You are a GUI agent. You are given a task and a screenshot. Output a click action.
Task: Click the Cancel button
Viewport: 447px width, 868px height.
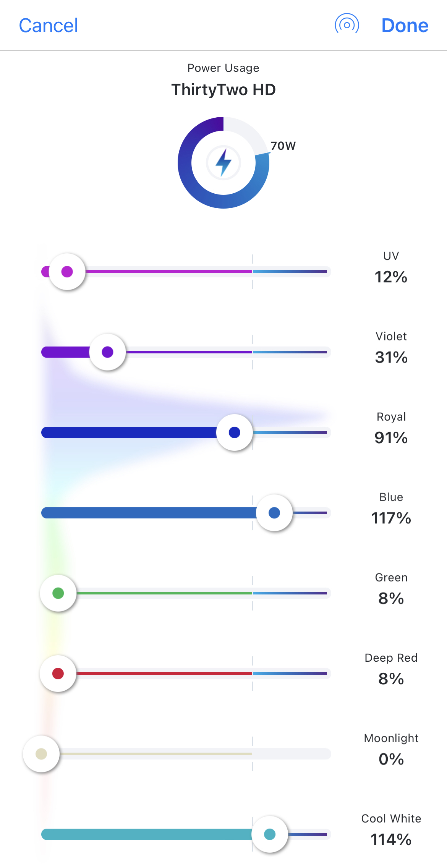[49, 26]
